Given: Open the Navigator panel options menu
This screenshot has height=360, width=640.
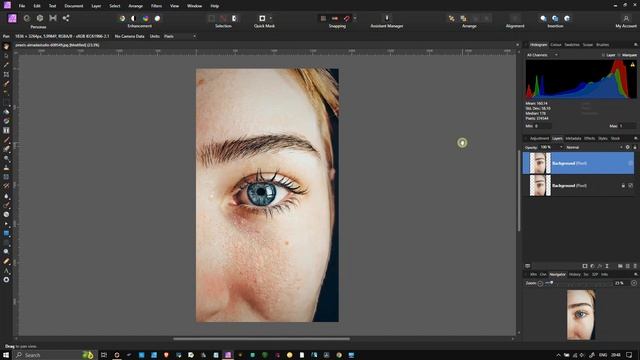Looking at the screenshot, I should pos(636,274).
